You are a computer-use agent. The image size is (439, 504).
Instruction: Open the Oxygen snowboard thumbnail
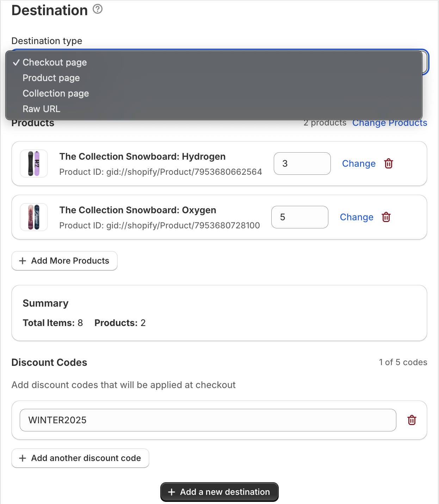pyautogui.click(x=34, y=217)
